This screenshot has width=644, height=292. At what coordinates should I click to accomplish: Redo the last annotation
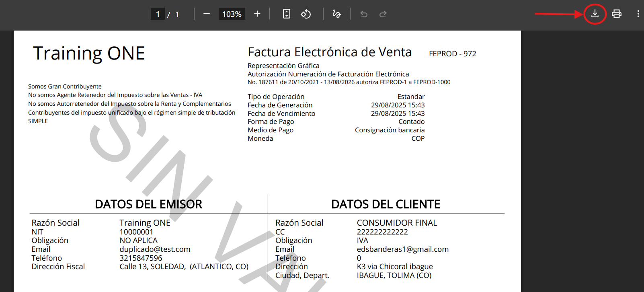coord(383,14)
